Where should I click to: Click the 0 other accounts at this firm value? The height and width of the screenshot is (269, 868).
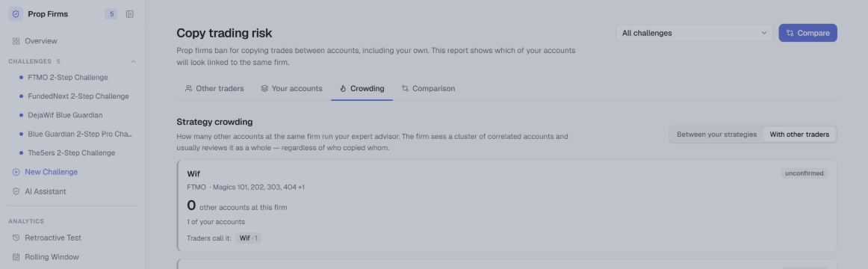click(x=237, y=206)
